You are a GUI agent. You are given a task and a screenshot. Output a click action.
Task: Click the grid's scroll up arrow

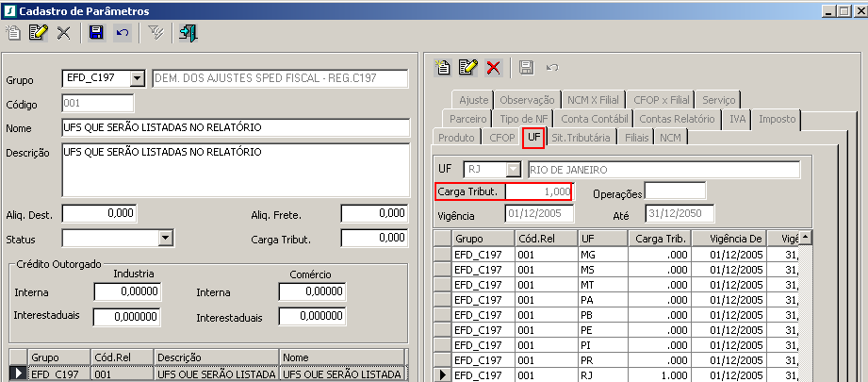(805, 238)
